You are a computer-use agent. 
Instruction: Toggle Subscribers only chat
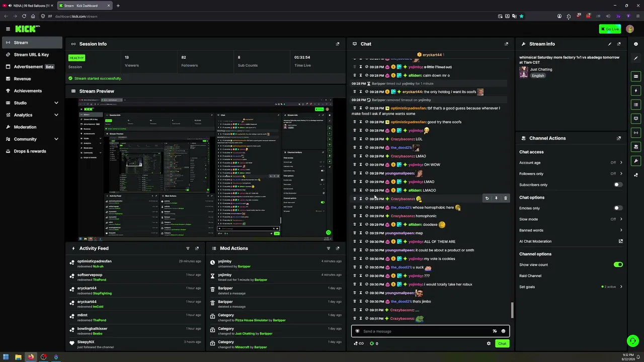[618, 185]
